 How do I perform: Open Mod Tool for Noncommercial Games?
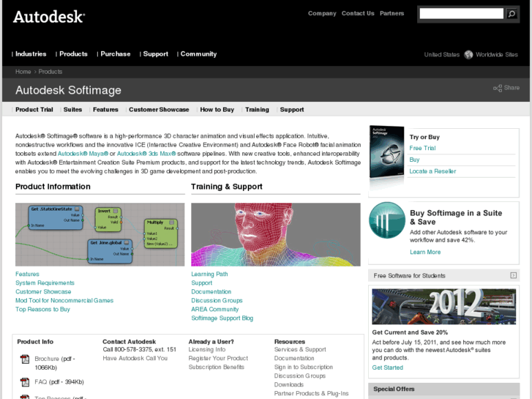click(x=64, y=300)
